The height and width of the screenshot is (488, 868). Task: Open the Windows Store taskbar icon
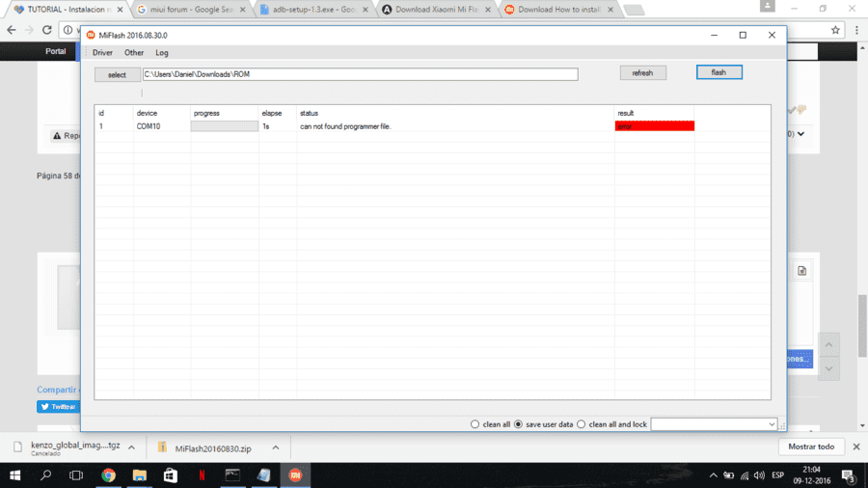click(x=171, y=475)
